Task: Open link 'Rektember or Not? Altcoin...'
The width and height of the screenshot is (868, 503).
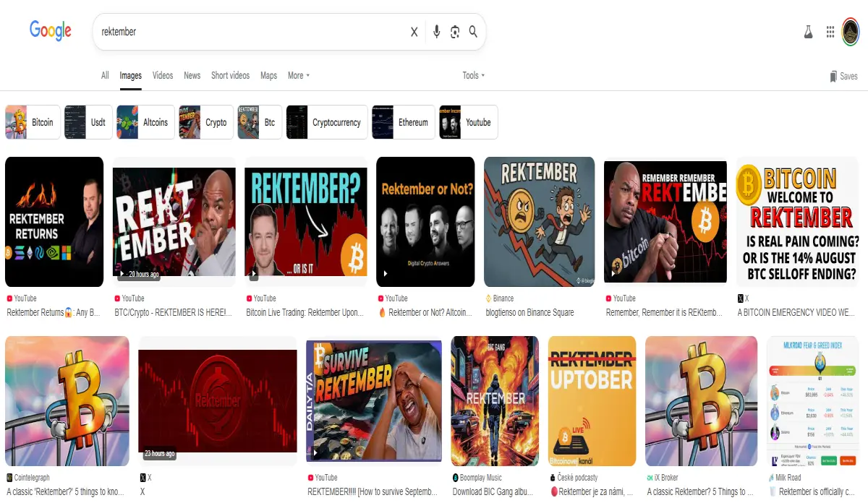Action: (x=425, y=313)
